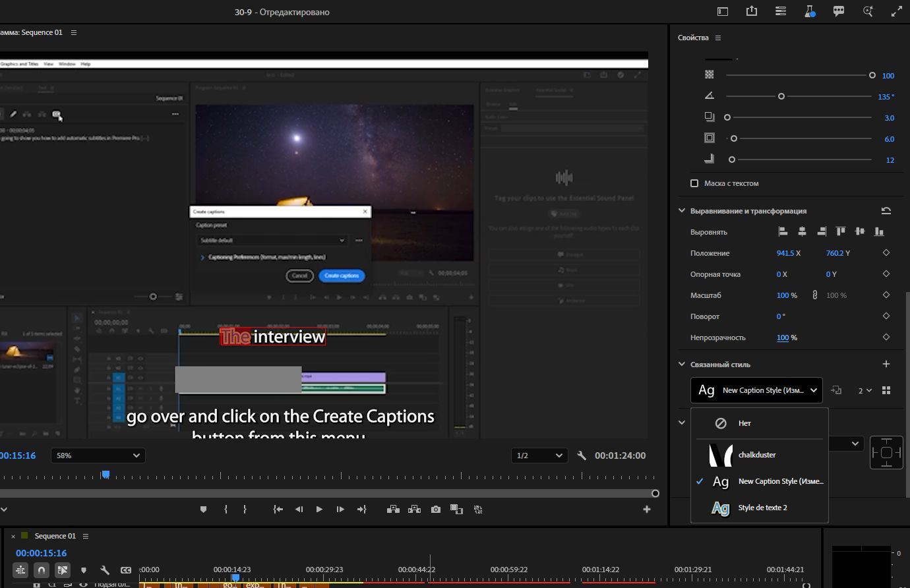The image size is (910, 588).
Task: Choose Style de texte 2 from list
Action: pos(762,508)
